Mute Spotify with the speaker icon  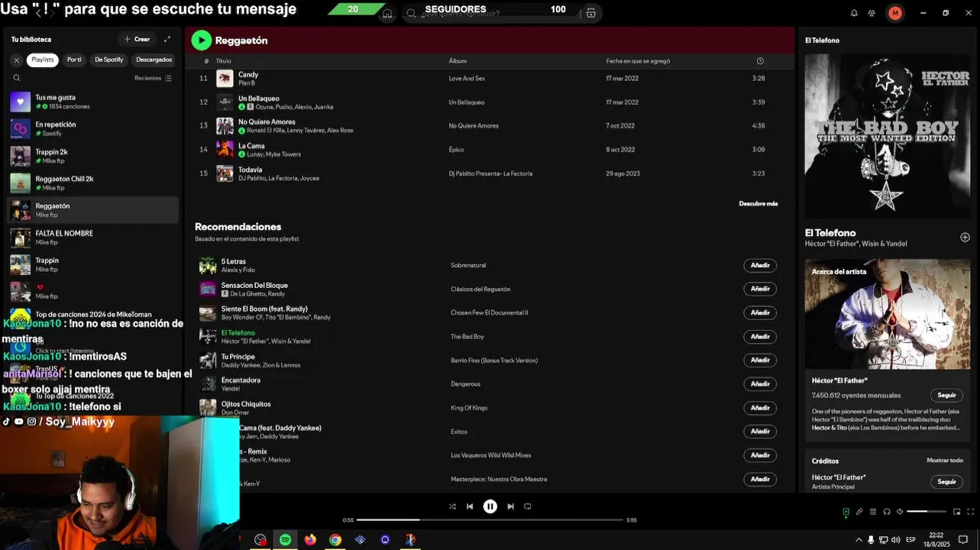[900, 512]
